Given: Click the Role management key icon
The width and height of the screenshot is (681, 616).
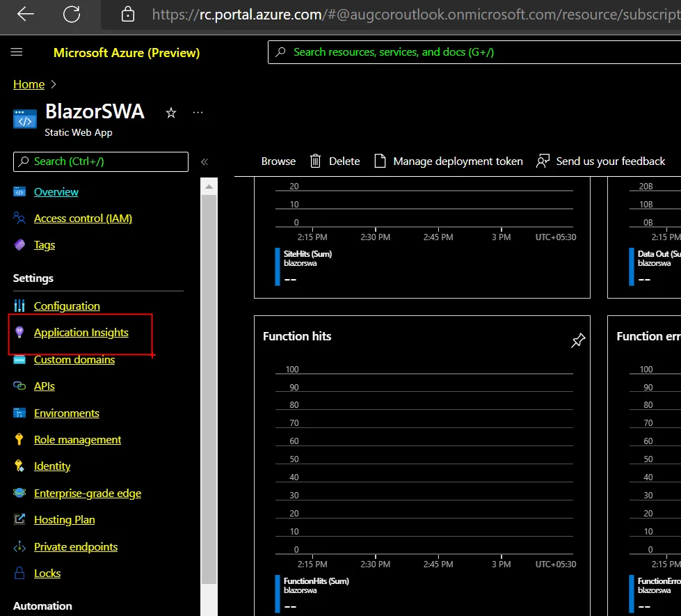Looking at the screenshot, I should click(19, 440).
